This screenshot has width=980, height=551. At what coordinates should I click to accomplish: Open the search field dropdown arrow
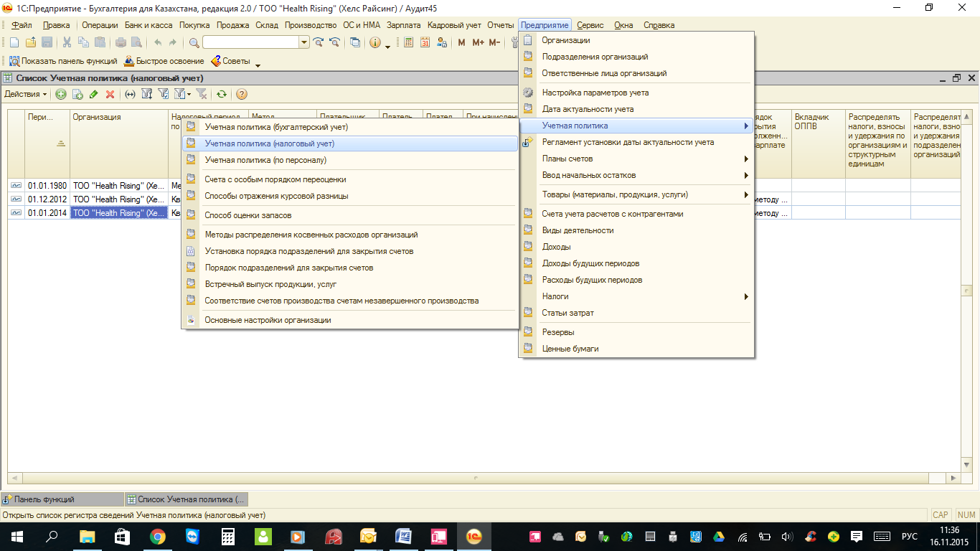(304, 42)
